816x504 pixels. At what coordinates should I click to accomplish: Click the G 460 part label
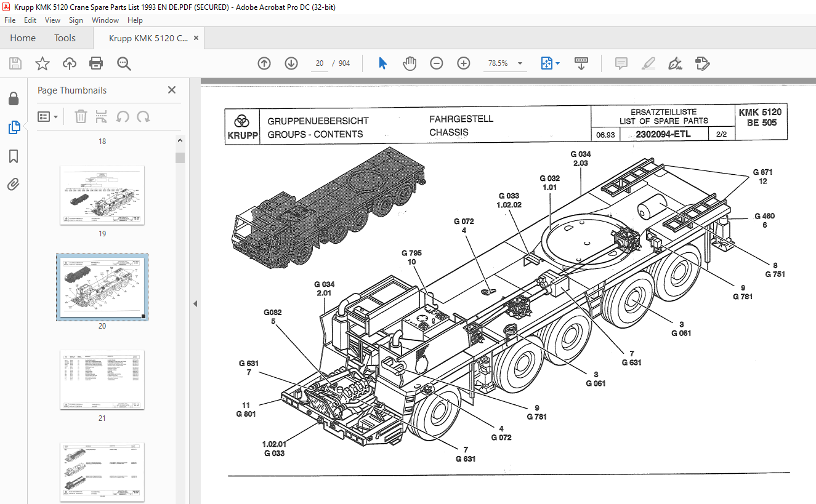tap(765, 216)
